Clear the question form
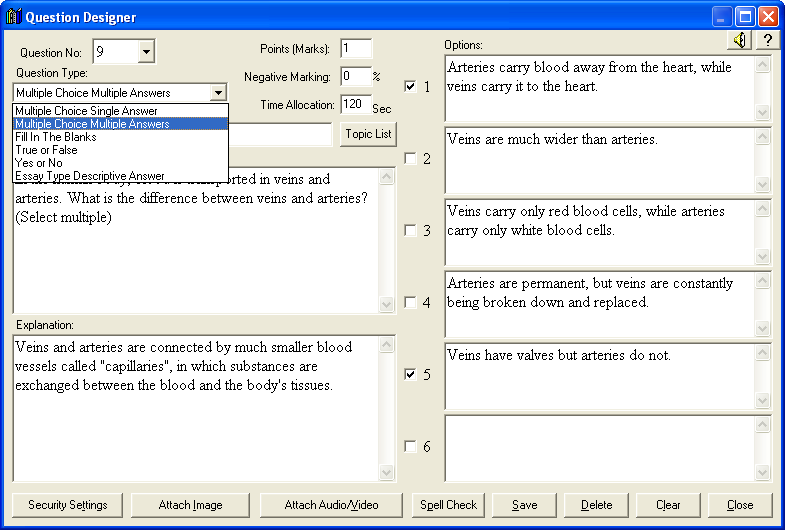The width and height of the screenshot is (785, 530). (668, 504)
